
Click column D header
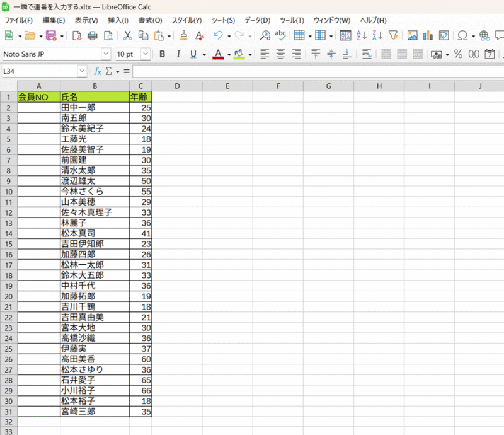click(177, 86)
